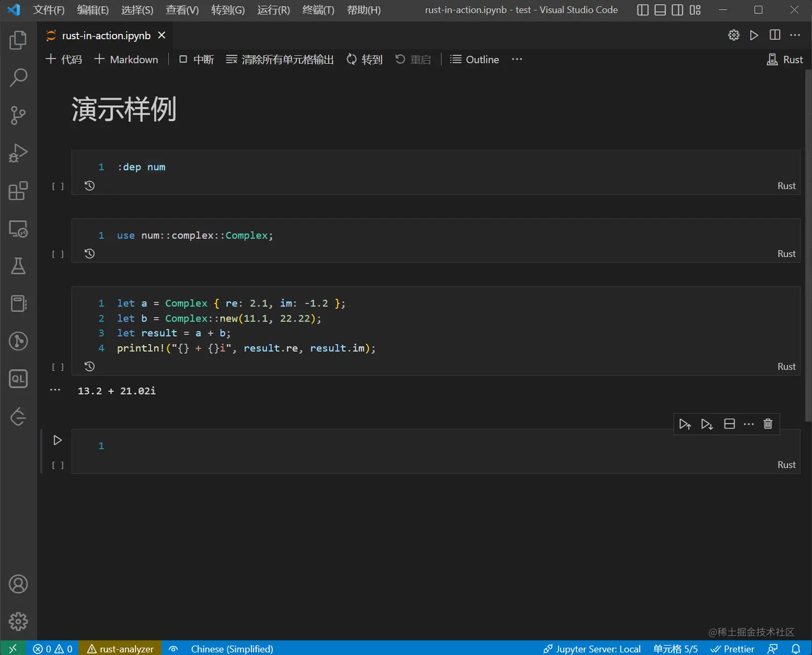Open the 终端(T) menu

click(318, 10)
